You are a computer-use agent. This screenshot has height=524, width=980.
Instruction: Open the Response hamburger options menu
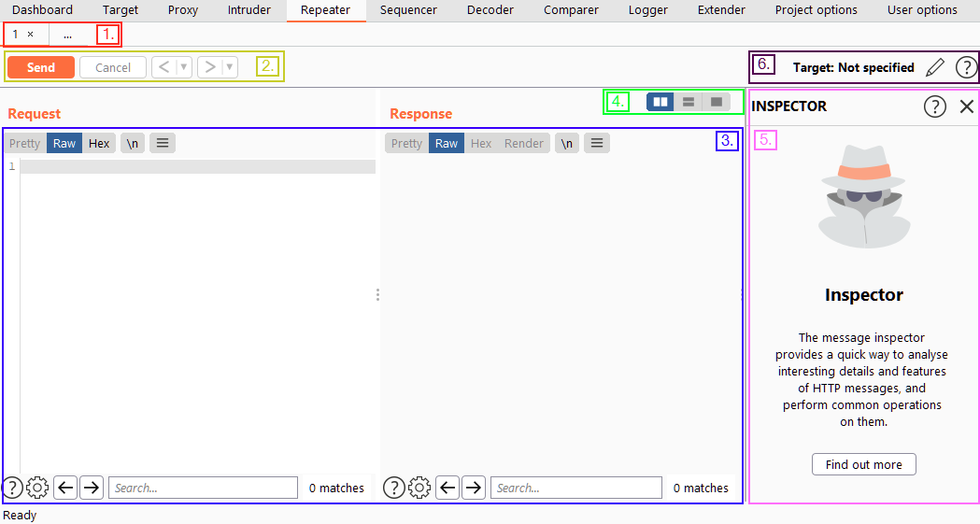click(597, 143)
